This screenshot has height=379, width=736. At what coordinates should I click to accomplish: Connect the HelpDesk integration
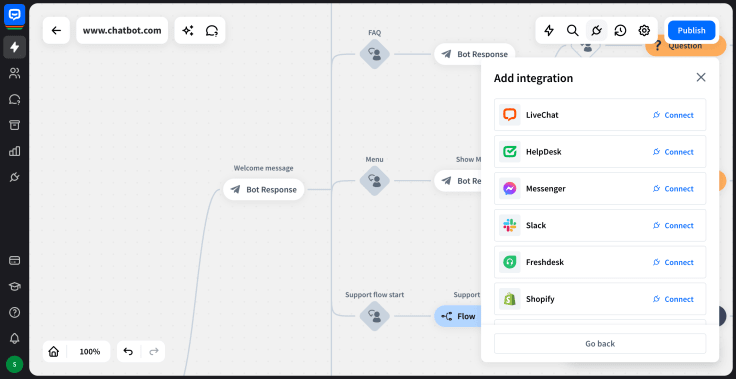pyautogui.click(x=673, y=152)
